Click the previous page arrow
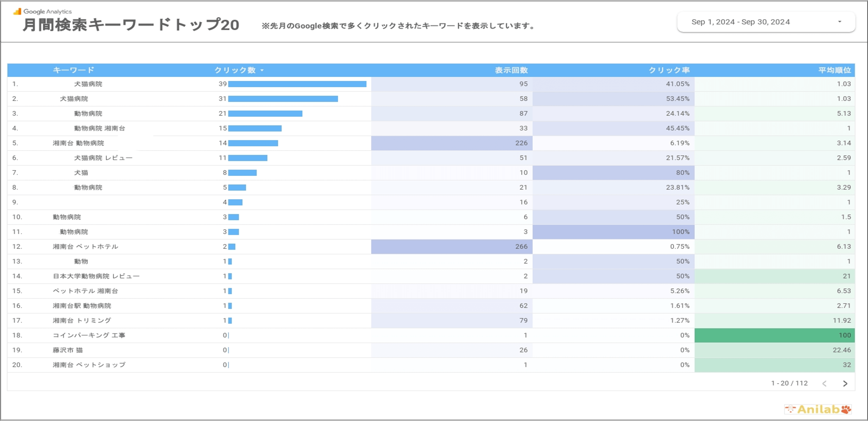 [x=825, y=383]
